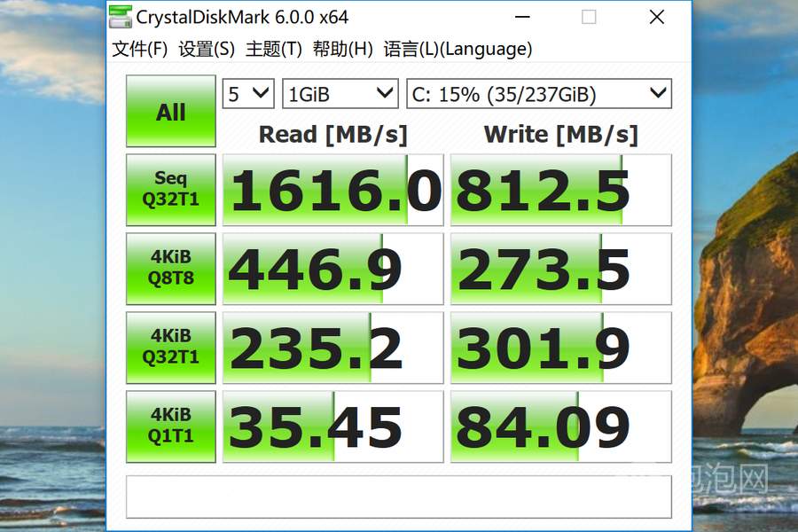
Task: Open the 文件(F) menu
Action: click(140, 50)
